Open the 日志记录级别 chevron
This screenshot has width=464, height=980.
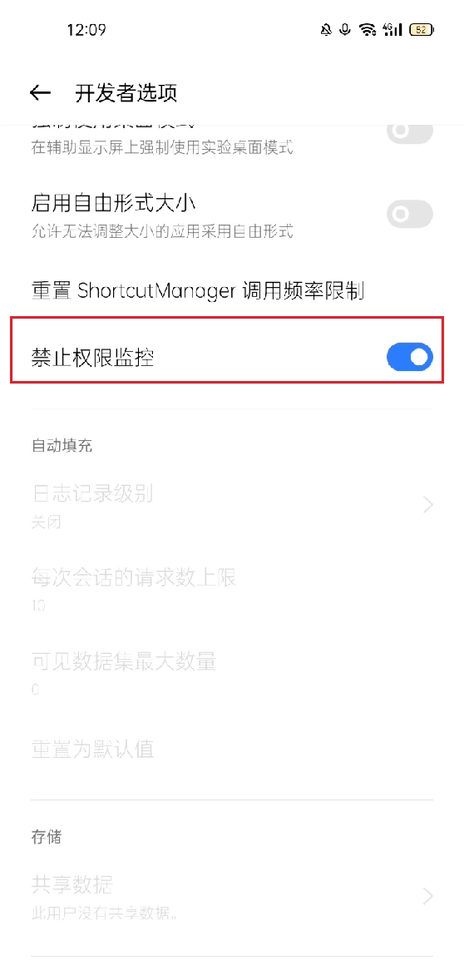click(x=427, y=504)
